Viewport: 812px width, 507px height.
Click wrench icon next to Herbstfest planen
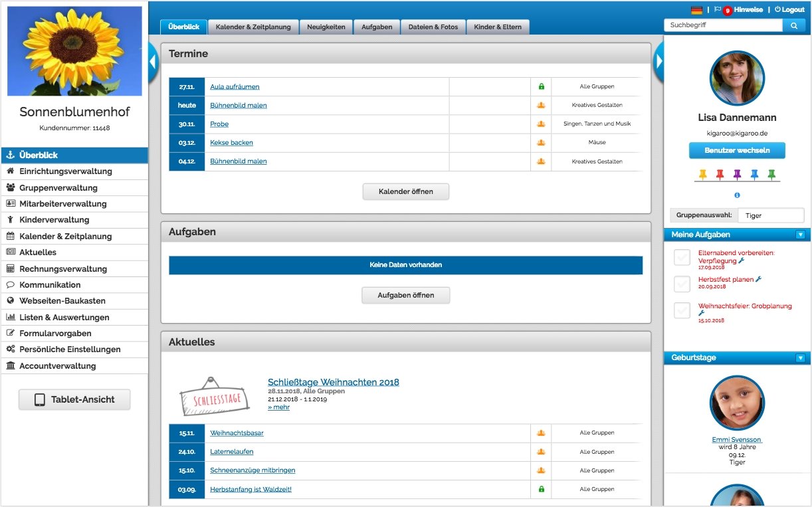point(758,279)
